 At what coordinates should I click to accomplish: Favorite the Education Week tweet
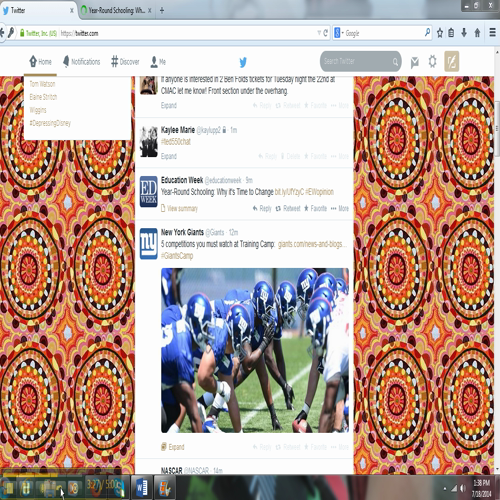pos(315,209)
